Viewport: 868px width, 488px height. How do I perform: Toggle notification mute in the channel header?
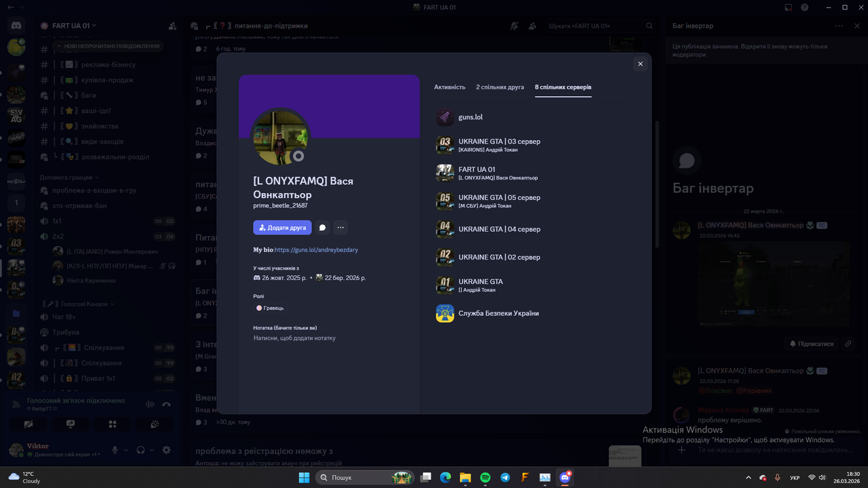[515, 26]
